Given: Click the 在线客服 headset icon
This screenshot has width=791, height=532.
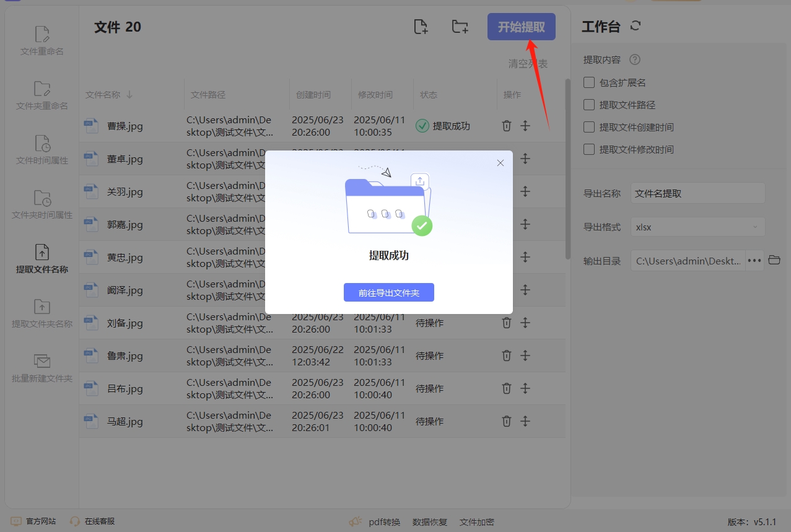Looking at the screenshot, I should [75, 521].
